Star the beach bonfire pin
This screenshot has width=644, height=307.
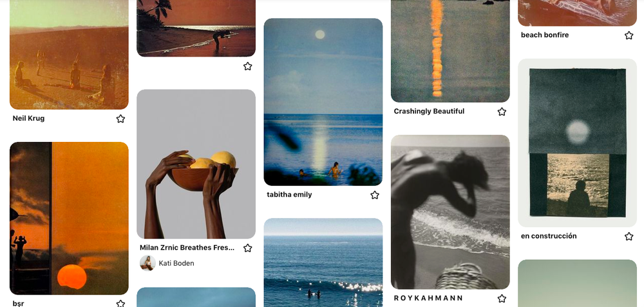(629, 35)
